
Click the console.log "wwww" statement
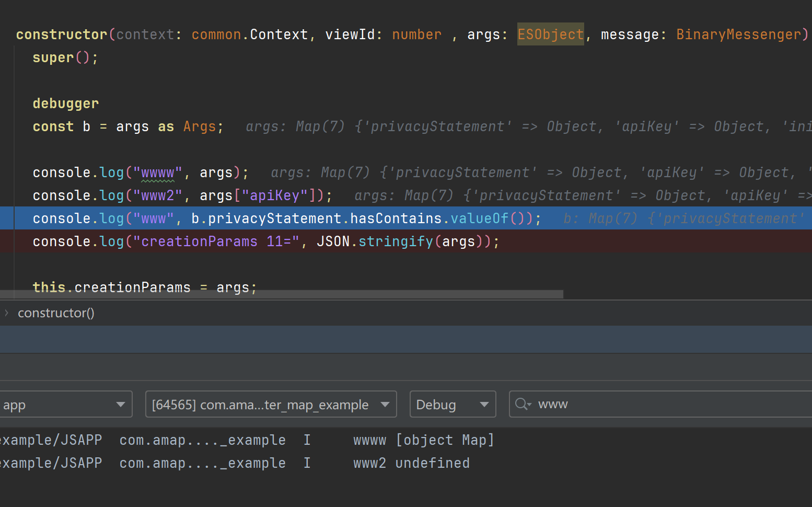141,172
